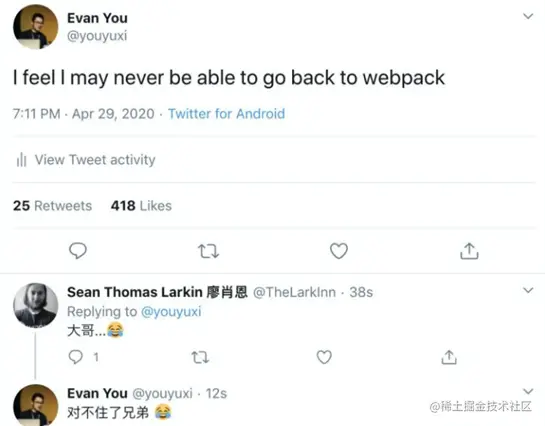
Task: Open the Twitter for Android link
Action: (x=227, y=114)
